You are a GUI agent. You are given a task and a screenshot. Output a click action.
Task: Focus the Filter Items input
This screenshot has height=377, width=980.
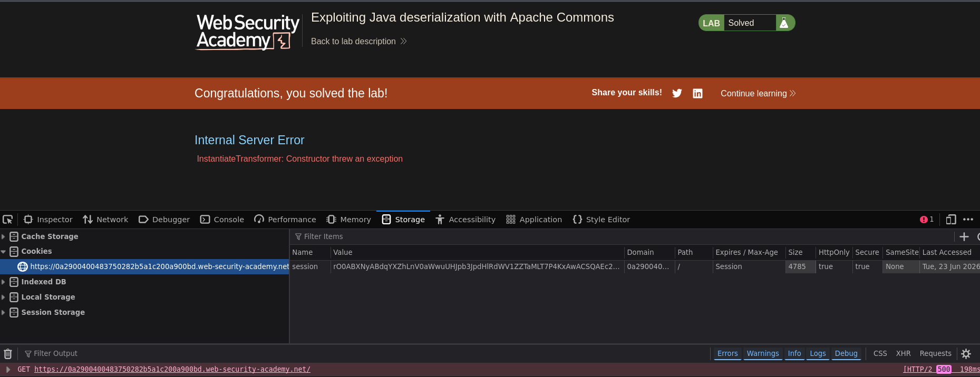pyautogui.click(x=622, y=237)
